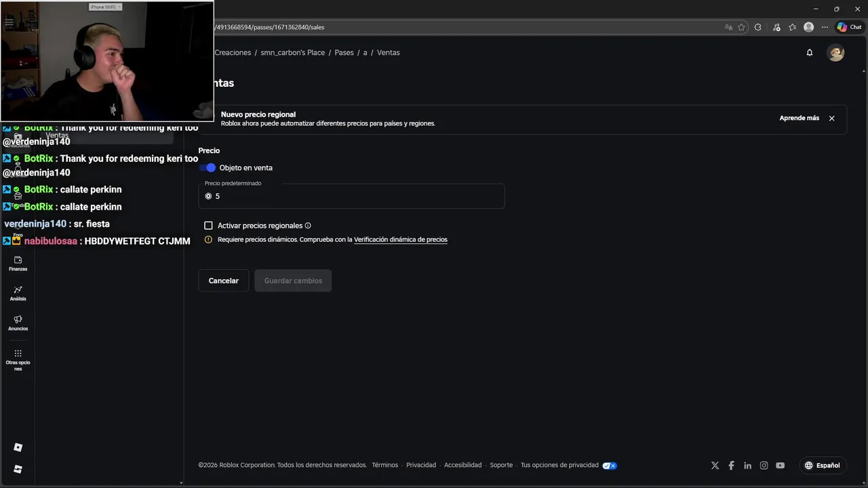
Task: Open Privacidad footer link
Action: (x=421, y=465)
